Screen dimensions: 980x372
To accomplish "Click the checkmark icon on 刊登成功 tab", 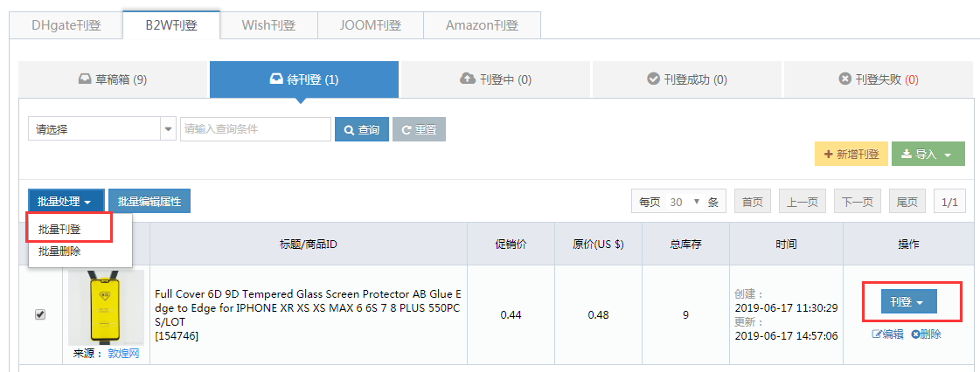I will [x=653, y=79].
